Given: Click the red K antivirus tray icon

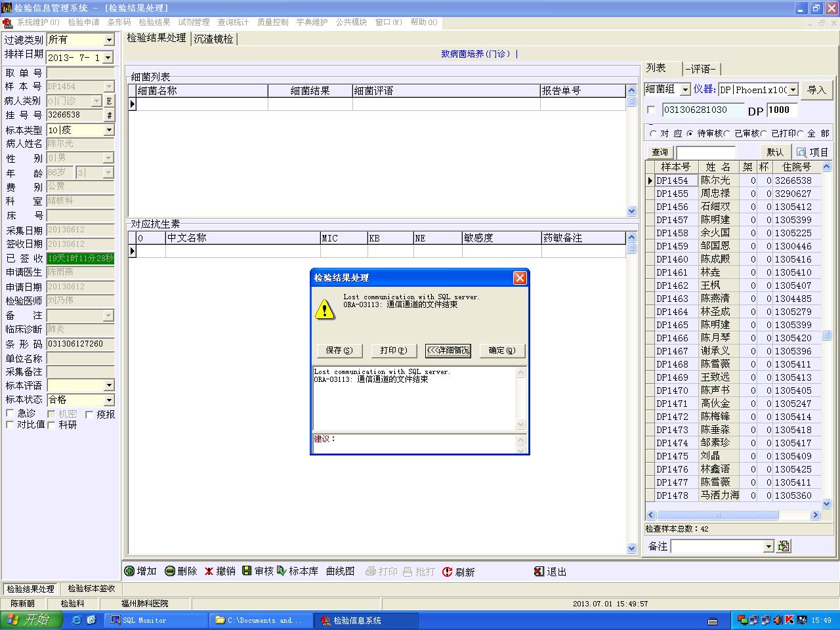Looking at the screenshot, I should pyautogui.click(x=790, y=619).
